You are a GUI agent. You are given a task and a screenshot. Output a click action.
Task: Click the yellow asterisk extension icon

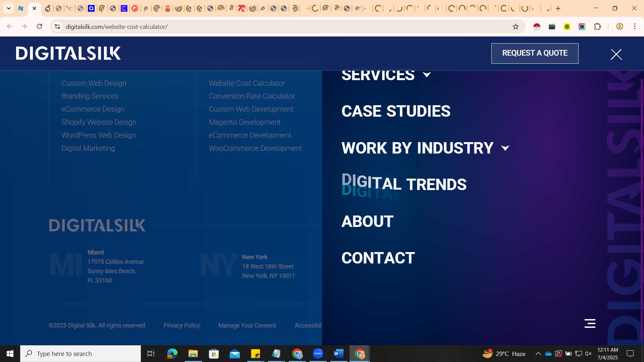pos(567,26)
